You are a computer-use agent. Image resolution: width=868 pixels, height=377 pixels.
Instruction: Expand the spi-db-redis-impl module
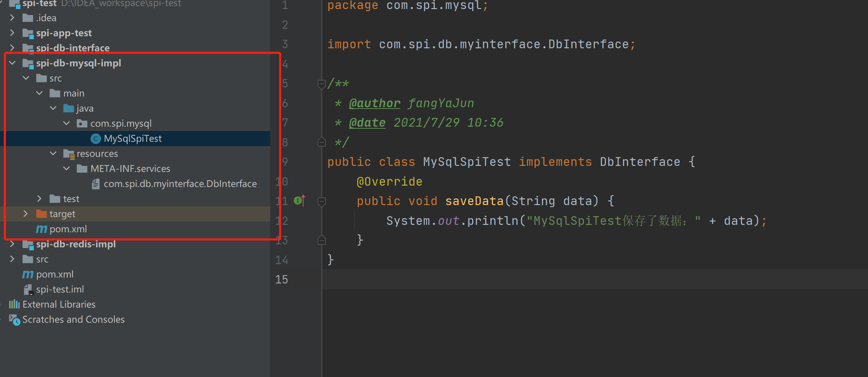[x=12, y=244]
